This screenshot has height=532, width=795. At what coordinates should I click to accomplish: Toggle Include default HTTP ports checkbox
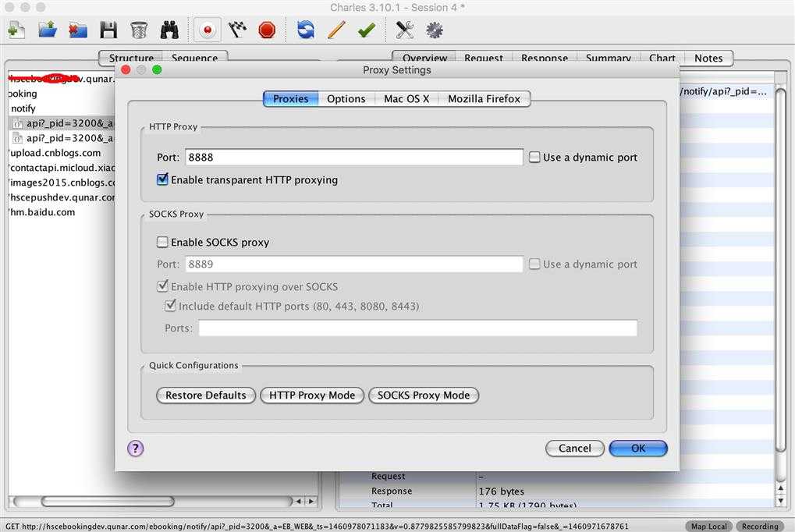170,305
